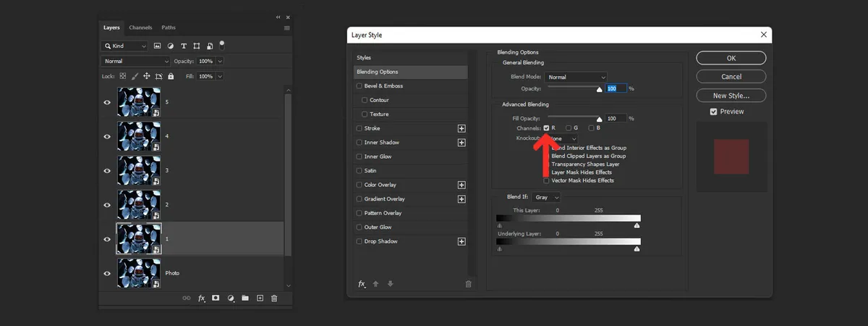Confirm with the OK button
868x326 pixels.
pyautogui.click(x=731, y=59)
